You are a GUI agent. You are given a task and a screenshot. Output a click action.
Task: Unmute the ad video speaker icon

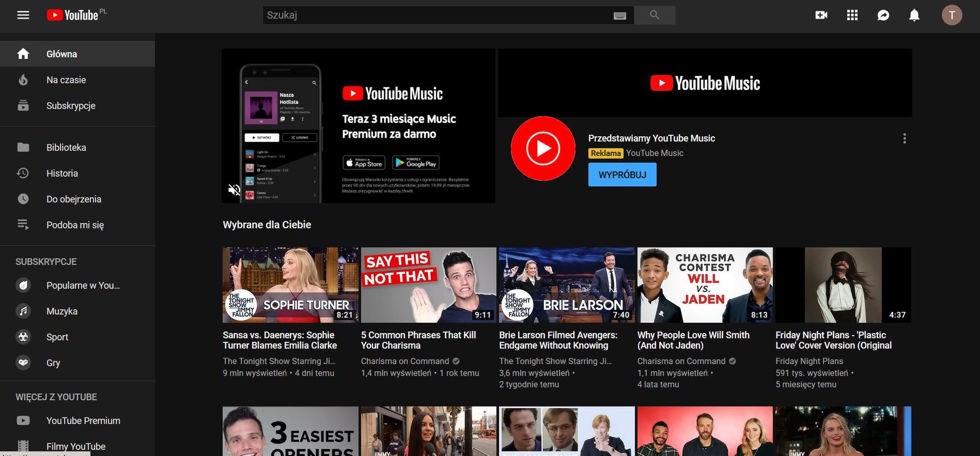click(235, 190)
